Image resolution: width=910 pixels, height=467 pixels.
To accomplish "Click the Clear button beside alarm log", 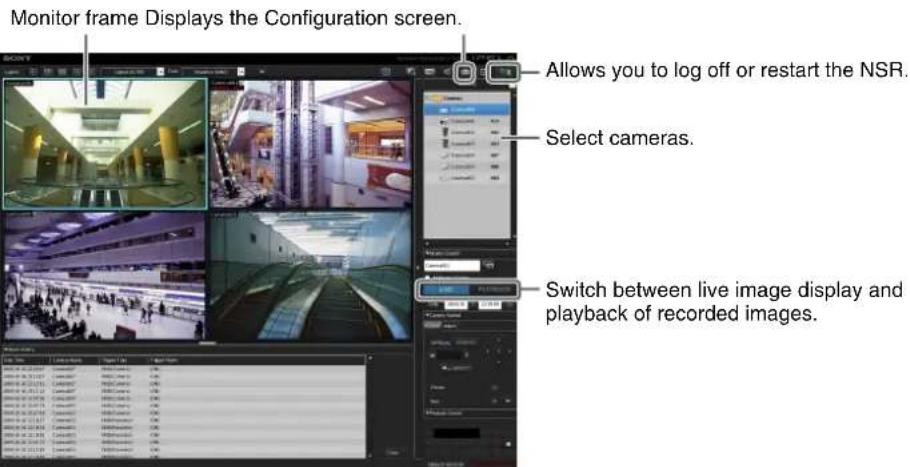I will pos(393,452).
